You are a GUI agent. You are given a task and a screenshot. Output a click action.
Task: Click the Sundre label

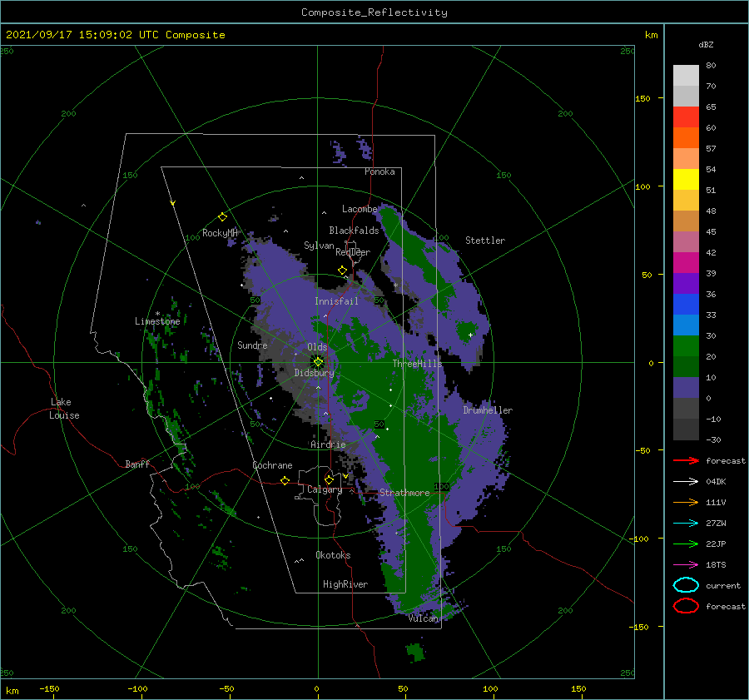[x=252, y=345]
